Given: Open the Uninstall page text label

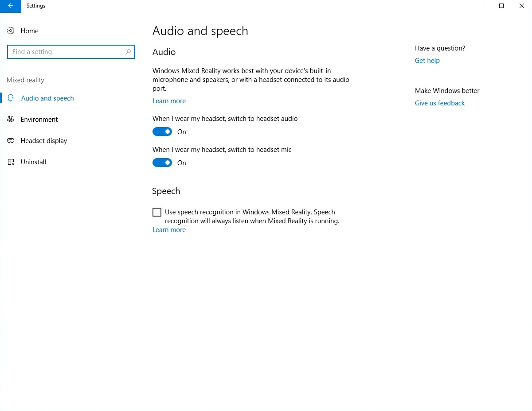Looking at the screenshot, I should click(x=33, y=162).
